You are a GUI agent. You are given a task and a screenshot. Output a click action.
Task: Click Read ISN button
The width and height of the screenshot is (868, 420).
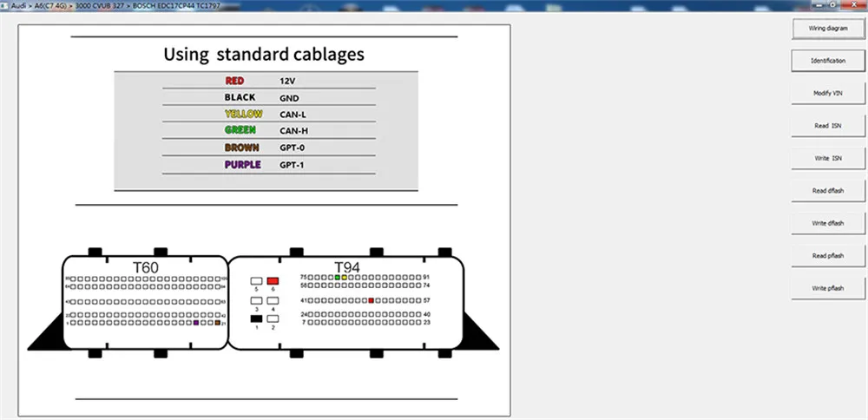click(x=828, y=126)
